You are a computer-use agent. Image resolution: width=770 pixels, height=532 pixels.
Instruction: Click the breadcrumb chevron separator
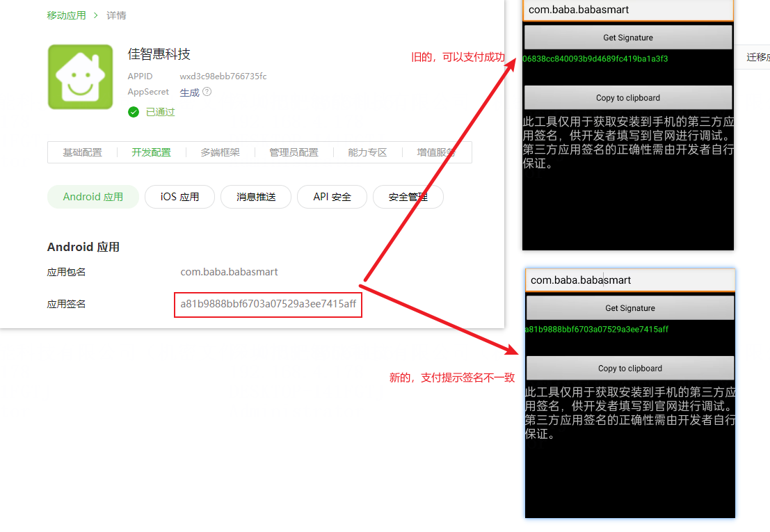click(96, 16)
